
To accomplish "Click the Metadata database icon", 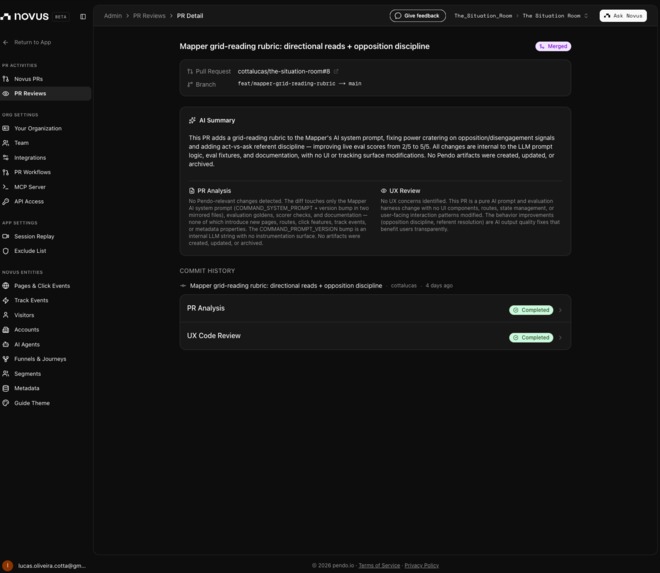I will coord(5,388).
